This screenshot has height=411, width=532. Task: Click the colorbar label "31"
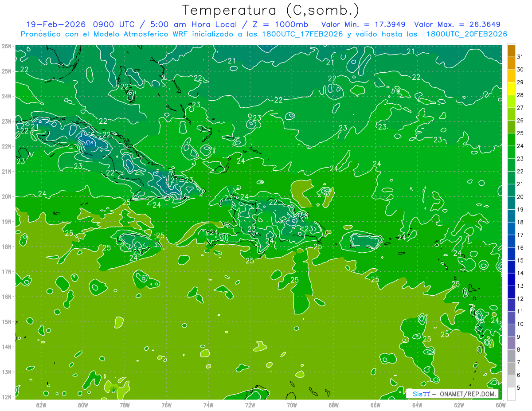pyautogui.click(x=520, y=57)
